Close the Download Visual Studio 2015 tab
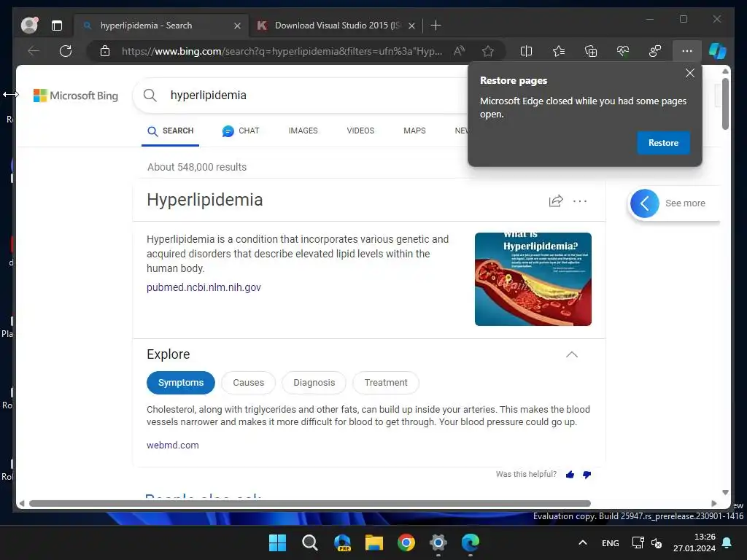The width and height of the screenshot is (747, 560). 411,26
